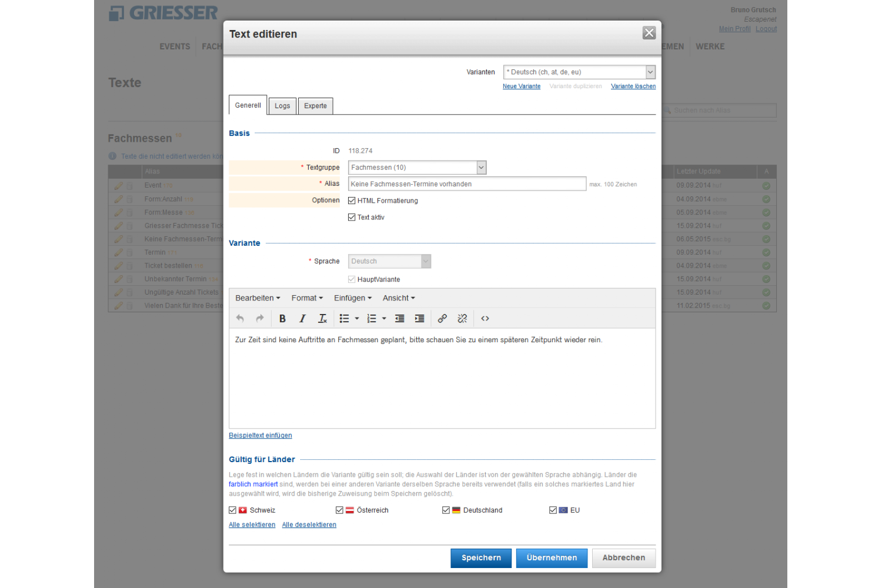Viewport: 882px width, 588px height.
Task: Open the Format menu in editor
Action: coord(307,298)
